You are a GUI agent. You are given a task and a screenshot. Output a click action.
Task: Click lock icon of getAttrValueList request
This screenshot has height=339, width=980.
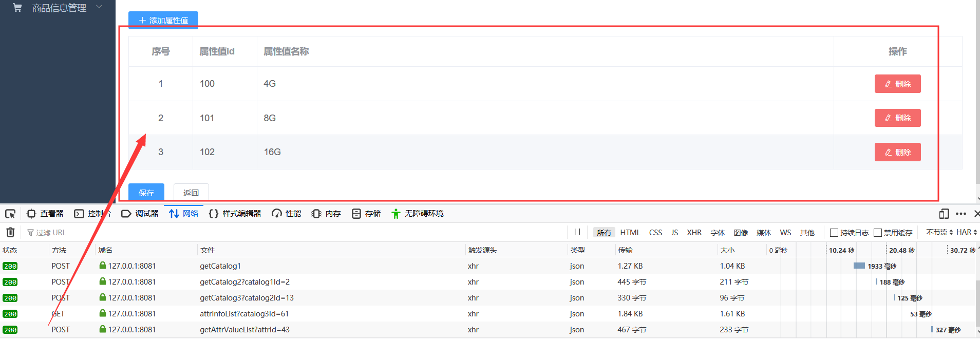103,329
